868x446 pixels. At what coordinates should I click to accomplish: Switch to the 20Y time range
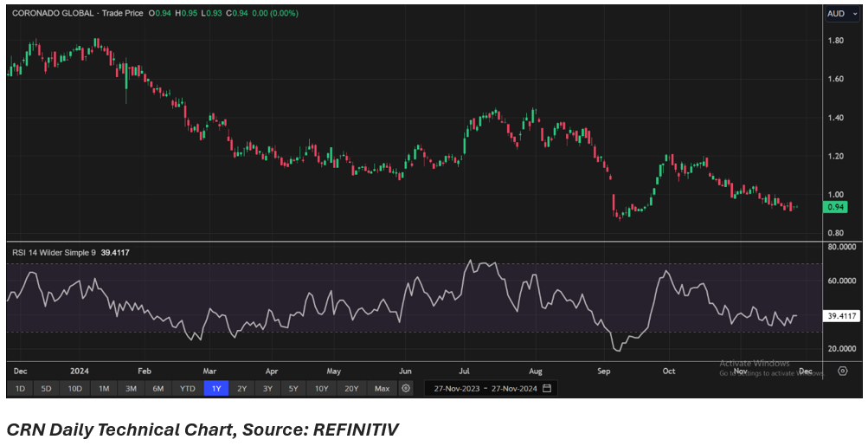pyautogui.click(x=351, y=388)
